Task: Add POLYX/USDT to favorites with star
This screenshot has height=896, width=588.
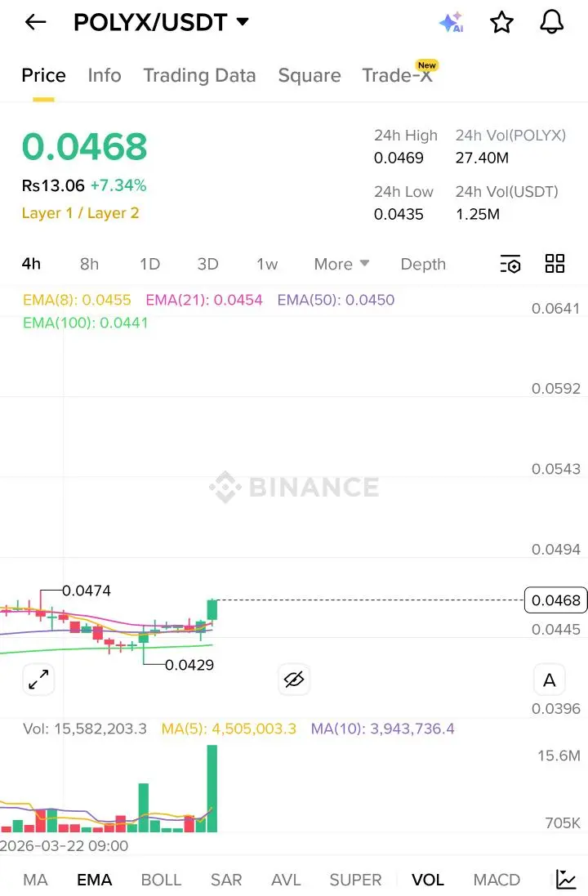Action: (501, 22)
